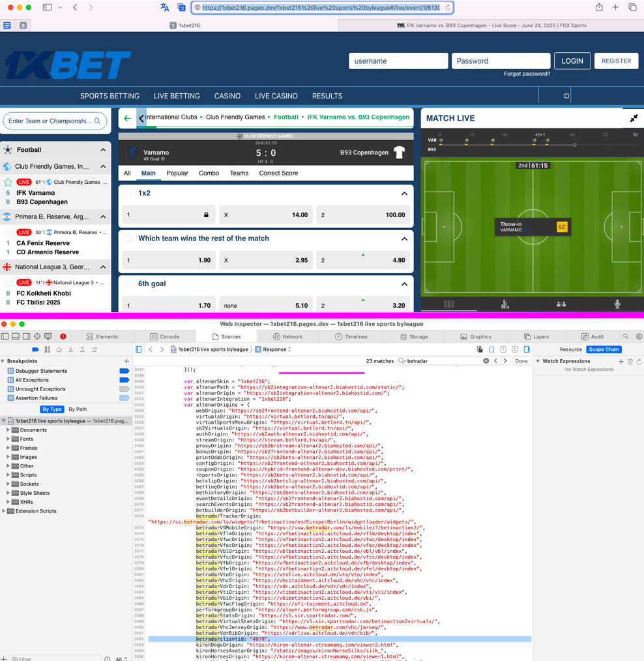Open LIVE BETTING menu
This screenshot has height=661, width=644.
(x=177, y=96)
